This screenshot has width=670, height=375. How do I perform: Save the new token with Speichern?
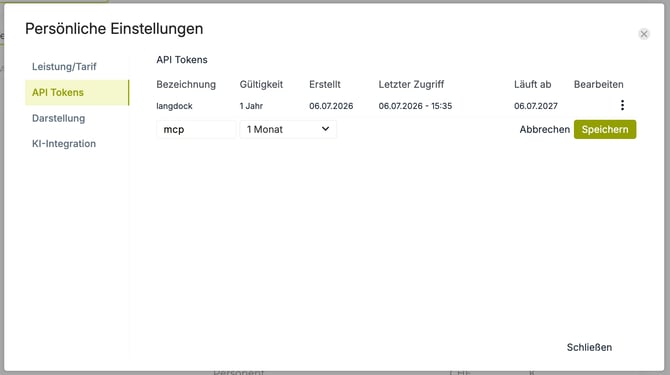coord(605,129)
